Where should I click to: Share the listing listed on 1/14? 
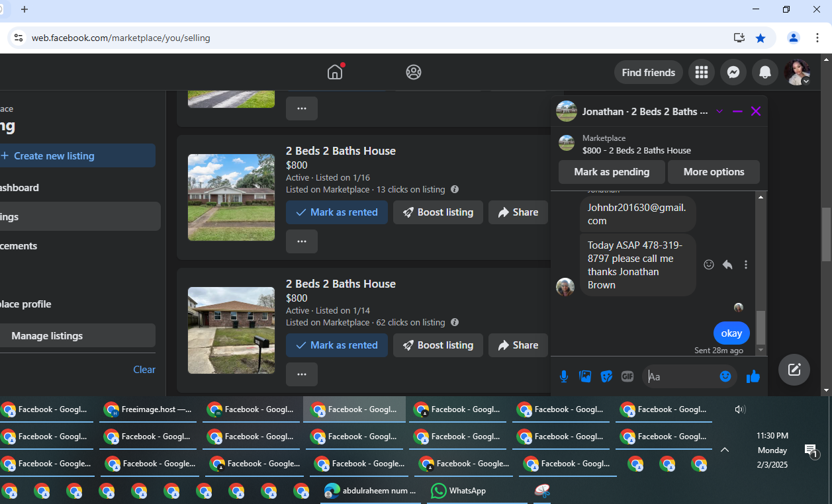[518, 345]
